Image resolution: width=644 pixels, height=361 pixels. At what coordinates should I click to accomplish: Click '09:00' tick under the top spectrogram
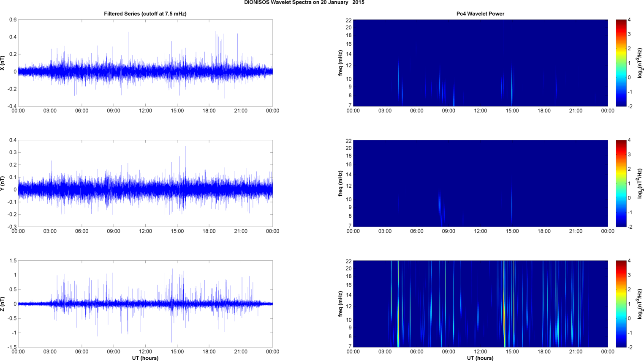click(x=448, y=111)
